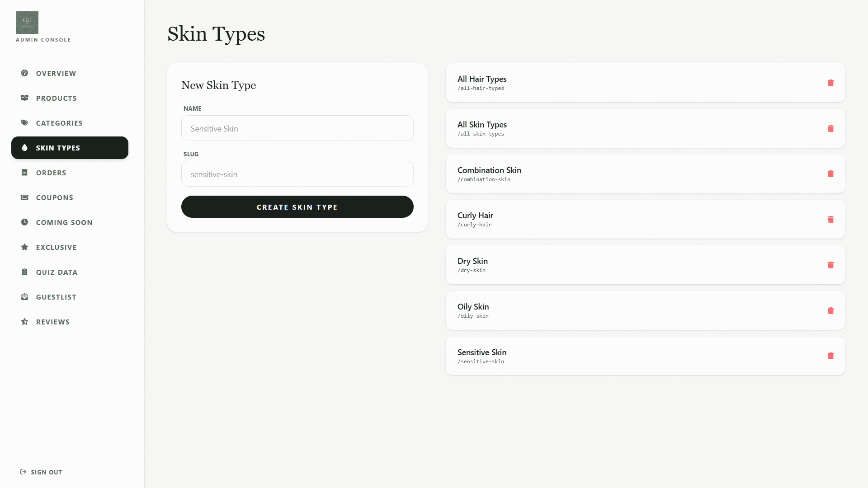
Task: Click the Coming Soon clock icon
Action: [x=24, y=222]
